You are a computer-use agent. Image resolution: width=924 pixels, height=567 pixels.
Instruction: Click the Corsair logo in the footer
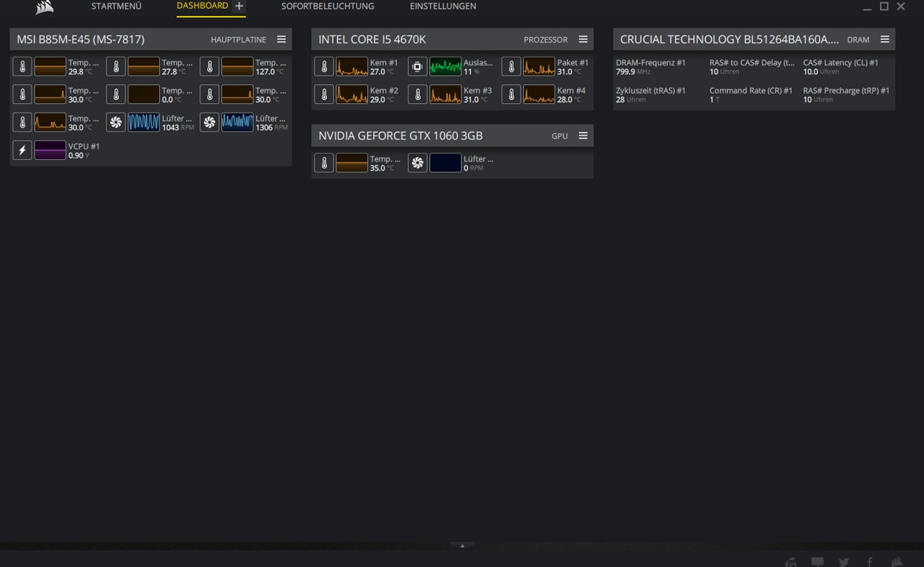(896, 561)
